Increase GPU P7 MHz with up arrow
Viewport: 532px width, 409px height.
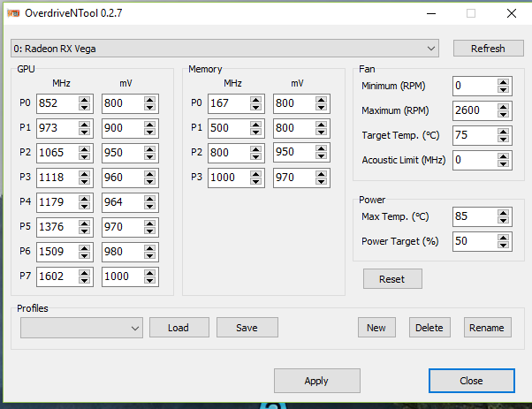[84, 273]
